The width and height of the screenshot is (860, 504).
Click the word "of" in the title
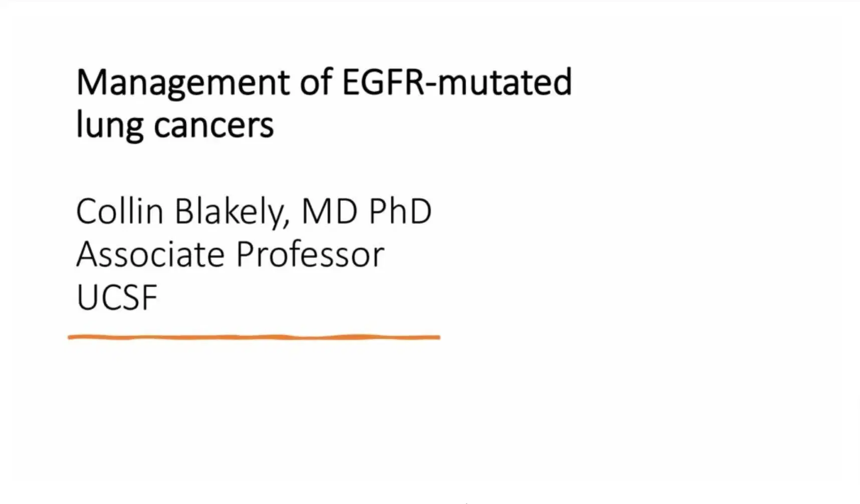[316, 82]
